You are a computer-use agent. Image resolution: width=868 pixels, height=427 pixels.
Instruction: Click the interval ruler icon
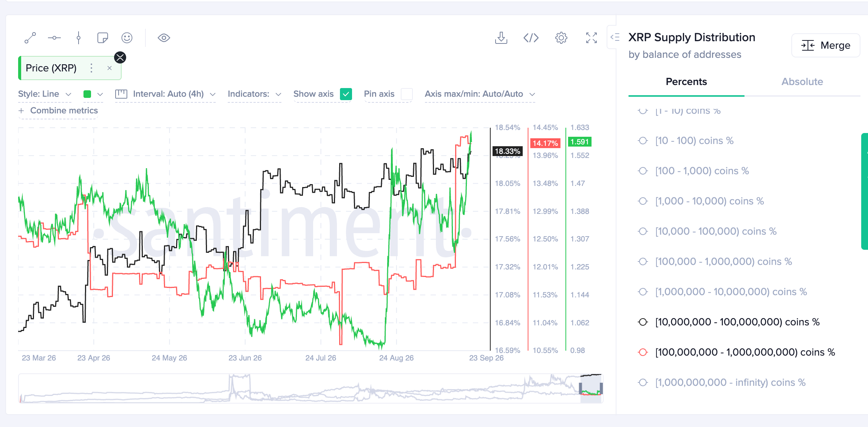click(121, 94)
